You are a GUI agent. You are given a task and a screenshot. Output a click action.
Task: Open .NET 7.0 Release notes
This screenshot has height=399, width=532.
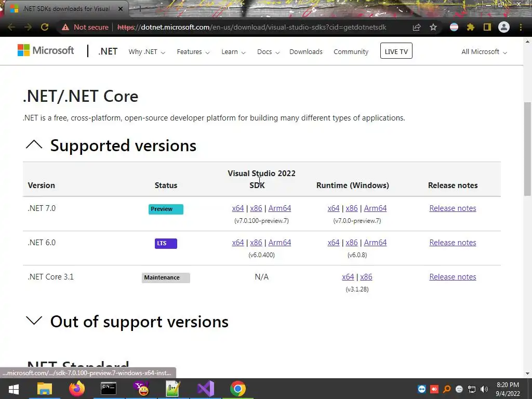(453, 208)
